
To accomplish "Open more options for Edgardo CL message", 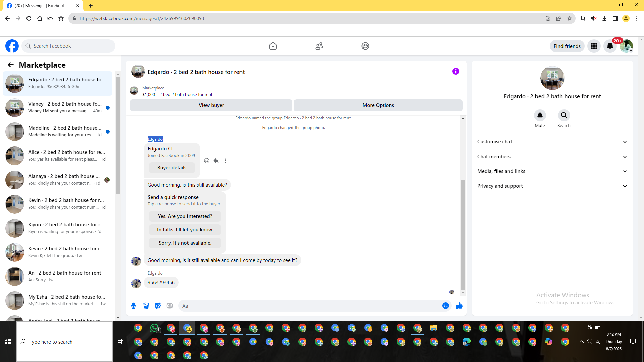I will point(225,161).
